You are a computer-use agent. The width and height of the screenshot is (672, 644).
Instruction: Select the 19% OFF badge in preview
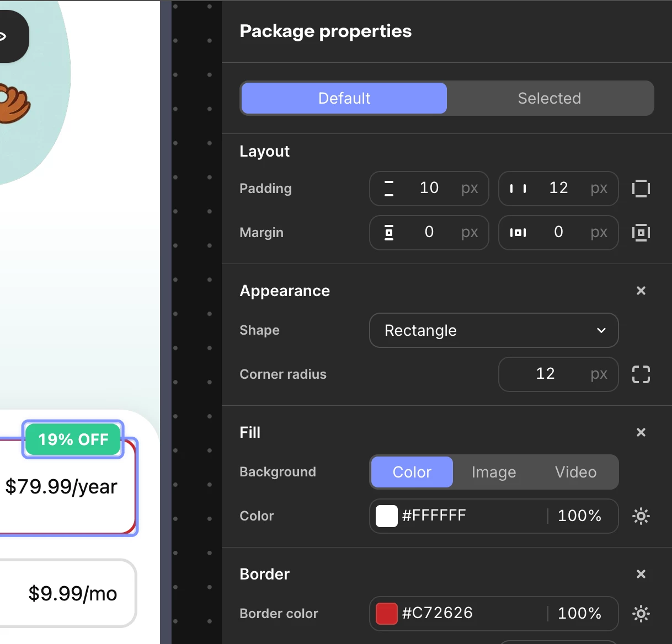tap(73, 439)
